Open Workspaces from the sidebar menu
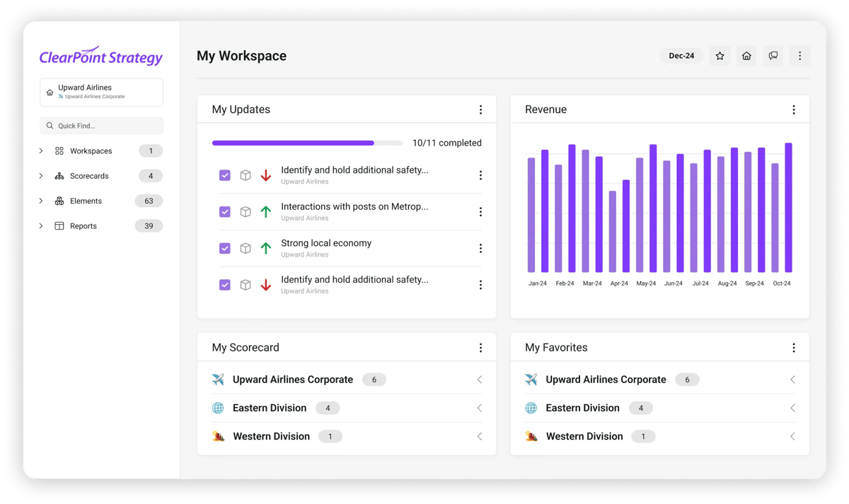 pyautogui.click(x=91, y=151)
